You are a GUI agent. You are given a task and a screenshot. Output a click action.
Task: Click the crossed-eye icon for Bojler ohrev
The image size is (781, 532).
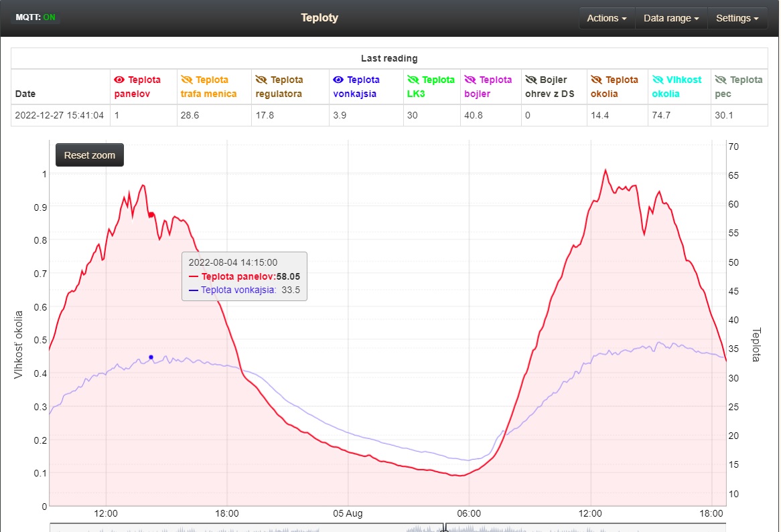click(531, 80)
